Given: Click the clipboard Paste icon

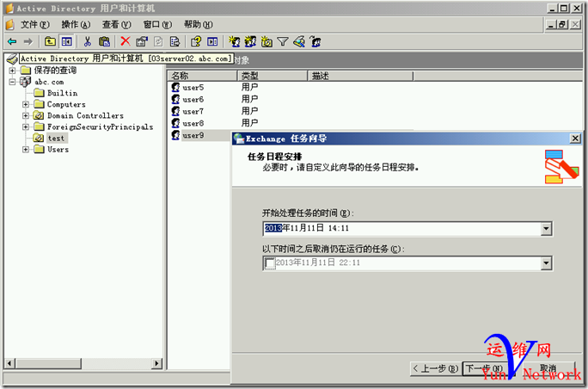Looking at the screenshot, I should 104,41.
